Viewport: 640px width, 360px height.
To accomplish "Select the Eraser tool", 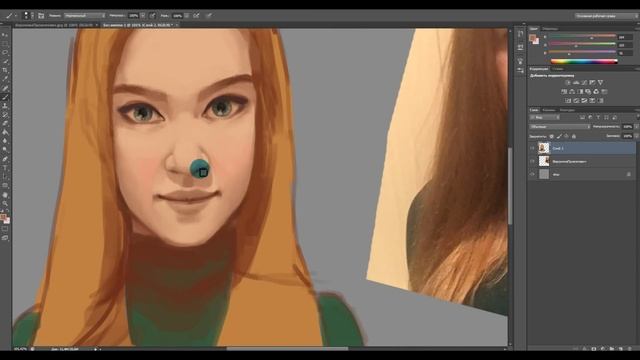I will (x=5, y=123).
